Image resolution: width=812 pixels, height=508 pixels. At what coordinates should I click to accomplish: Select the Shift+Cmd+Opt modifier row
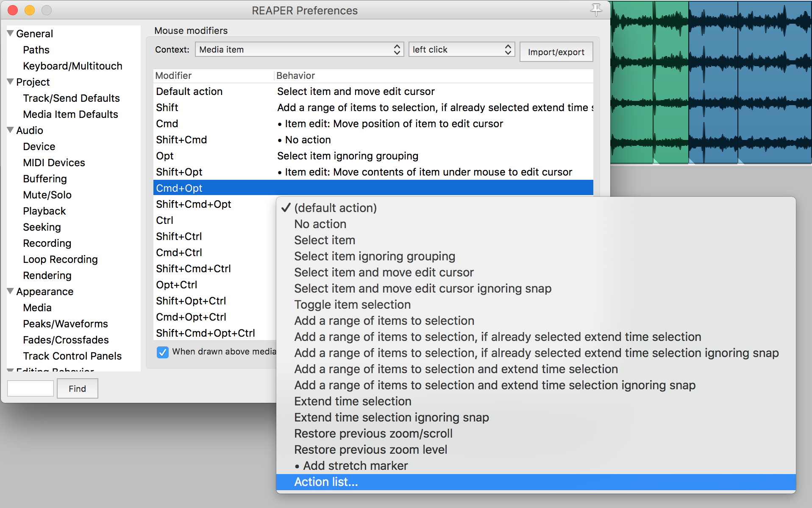pyautogui.click(x=193, y=204)
